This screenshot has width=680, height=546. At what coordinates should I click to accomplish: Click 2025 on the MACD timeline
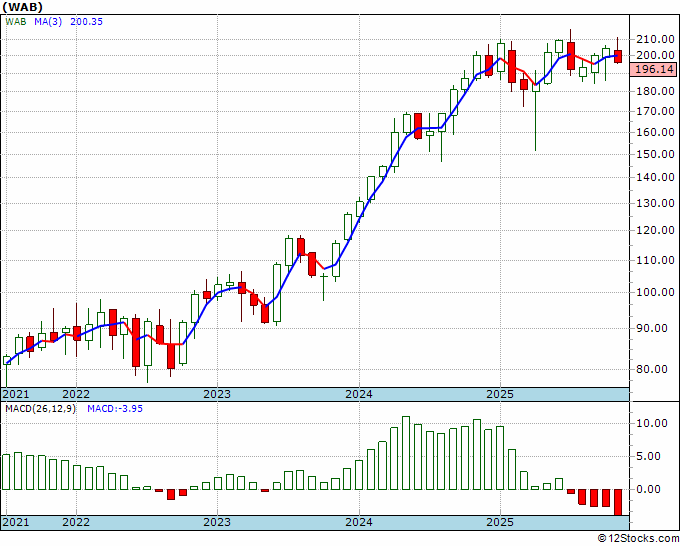click(x=500, y=522)
